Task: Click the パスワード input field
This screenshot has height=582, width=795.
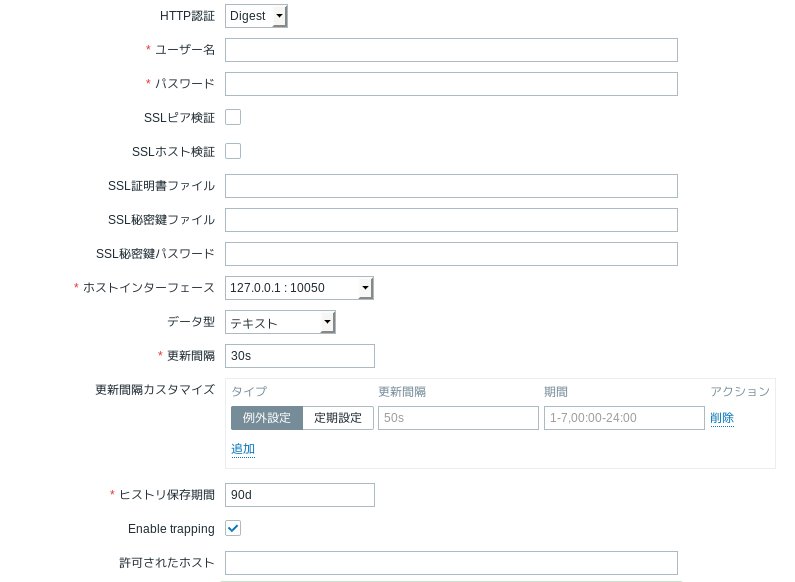Action: coord(451,84)
